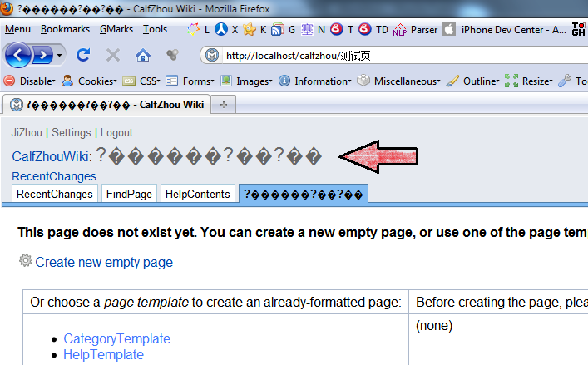588x365 pixels.
Task: Click the reload page icon
Action: pyautogui.click(x=83, y=56)
